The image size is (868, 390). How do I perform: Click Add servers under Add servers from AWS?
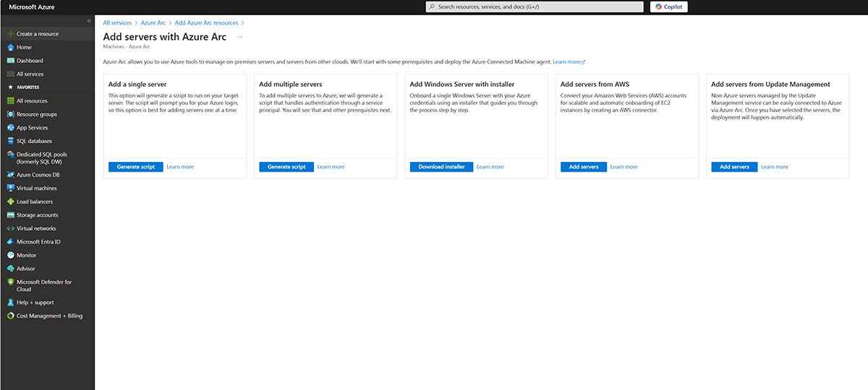(583, 167)
